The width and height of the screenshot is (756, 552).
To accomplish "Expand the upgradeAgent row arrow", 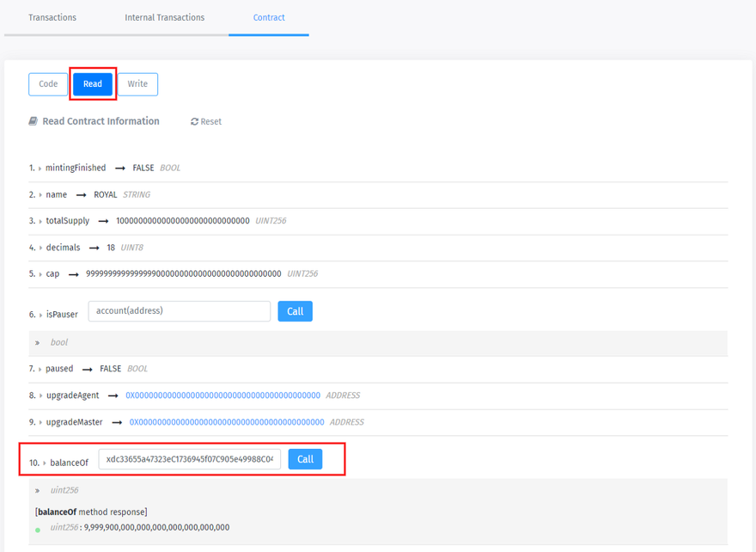I will (x=41, y=396).
